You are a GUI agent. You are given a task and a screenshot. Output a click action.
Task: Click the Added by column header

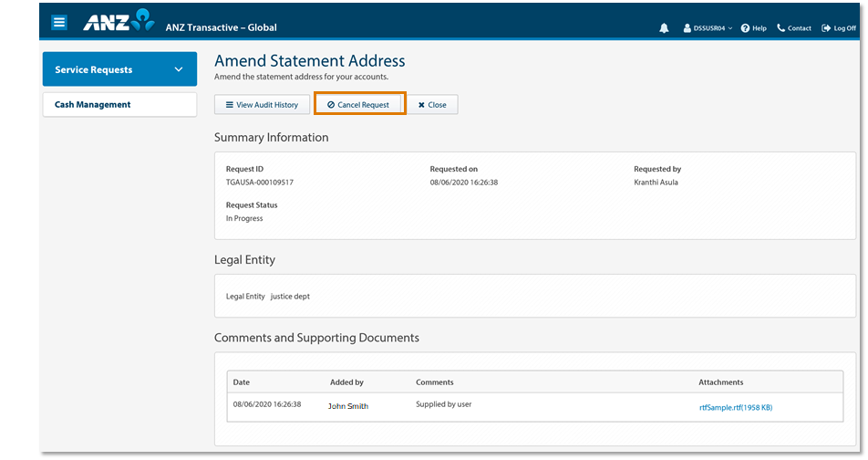click(x=346, y=382)
